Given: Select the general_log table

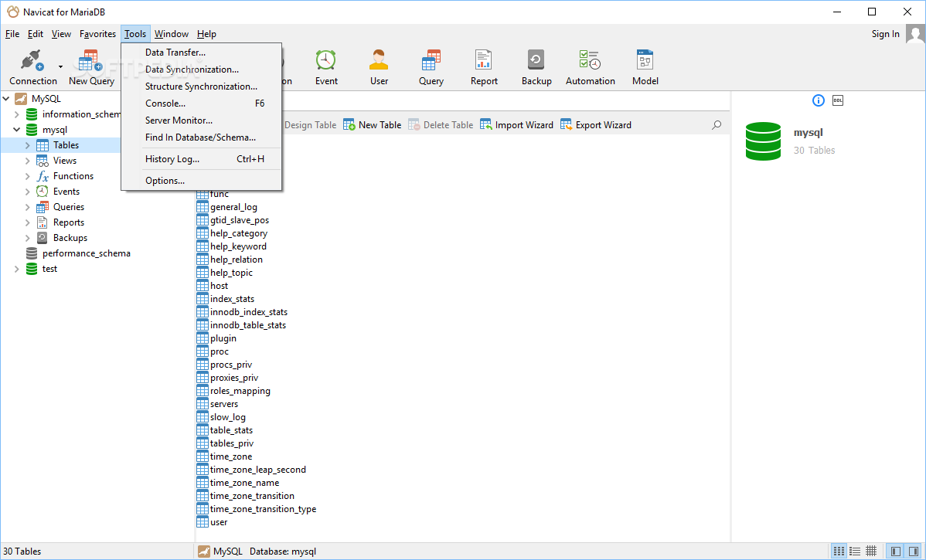Looking at the screenshot, I should 233,207.
